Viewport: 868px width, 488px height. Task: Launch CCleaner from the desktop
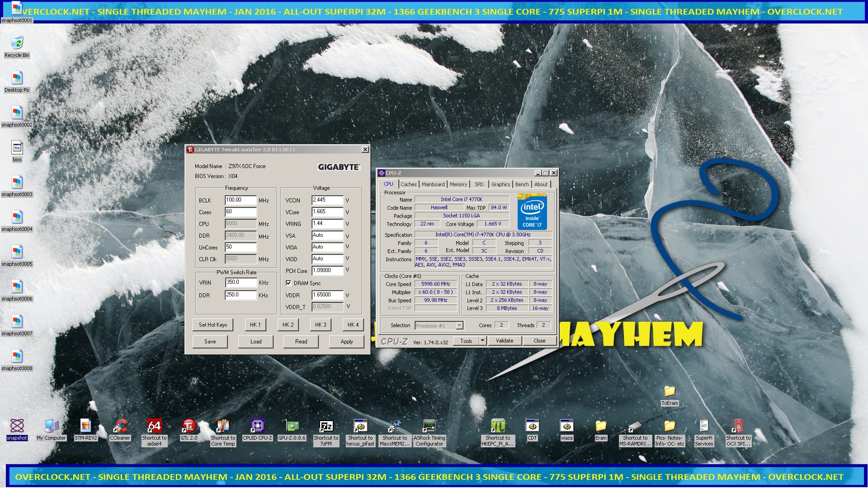point(120,430)
